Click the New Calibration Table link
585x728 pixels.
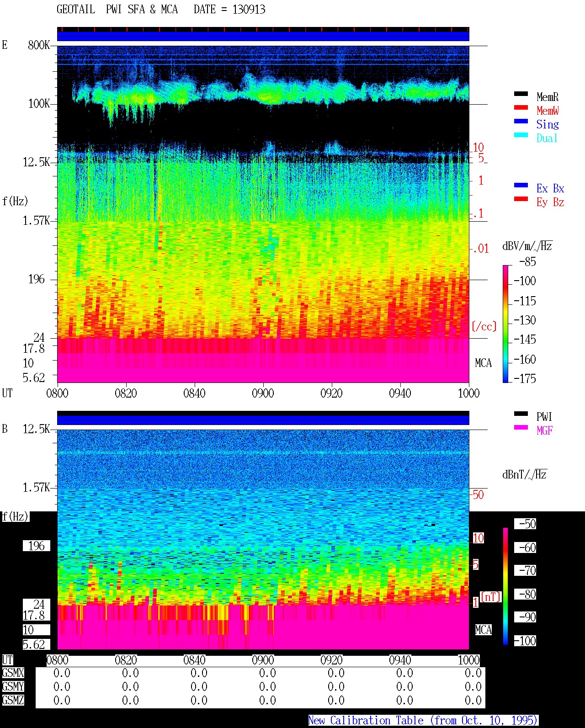[423, 721]
